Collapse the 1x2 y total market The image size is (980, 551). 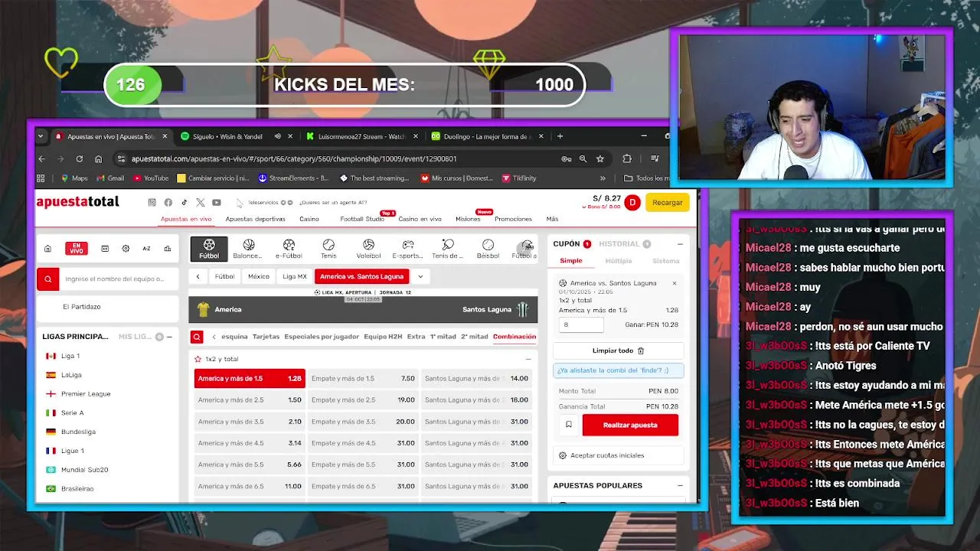(x=528, y=359)
